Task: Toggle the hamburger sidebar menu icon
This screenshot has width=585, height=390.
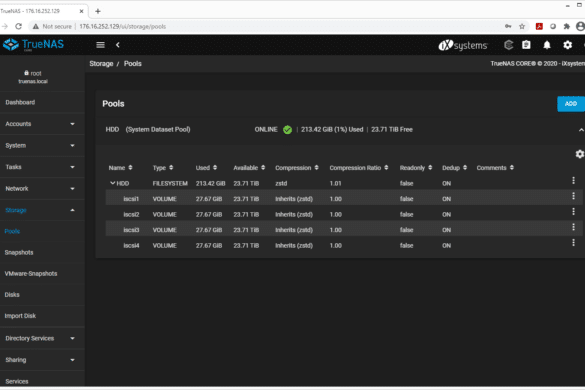Action: [100, 45]
